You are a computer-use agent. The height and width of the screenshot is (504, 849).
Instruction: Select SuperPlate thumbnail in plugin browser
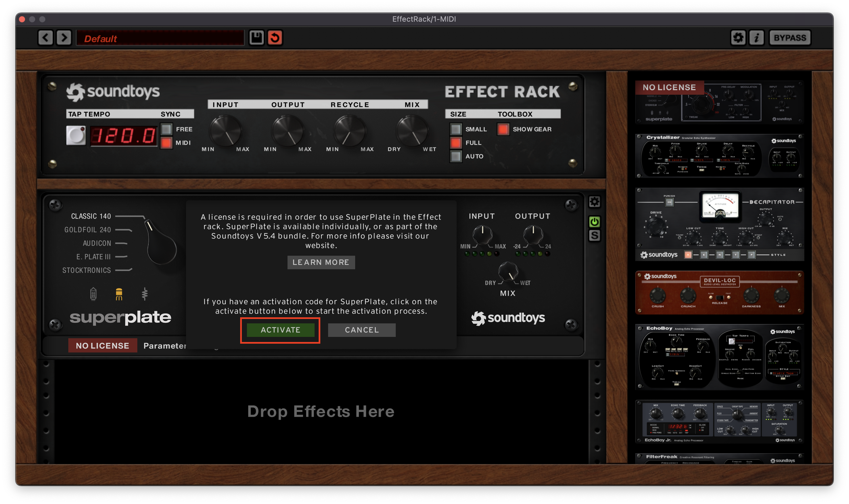point(719,102)
